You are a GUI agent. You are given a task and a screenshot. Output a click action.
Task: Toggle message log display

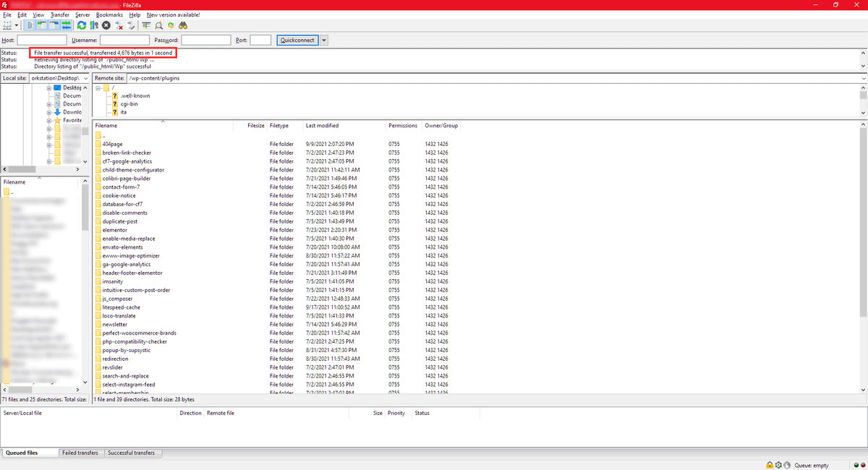pos(30,25)
